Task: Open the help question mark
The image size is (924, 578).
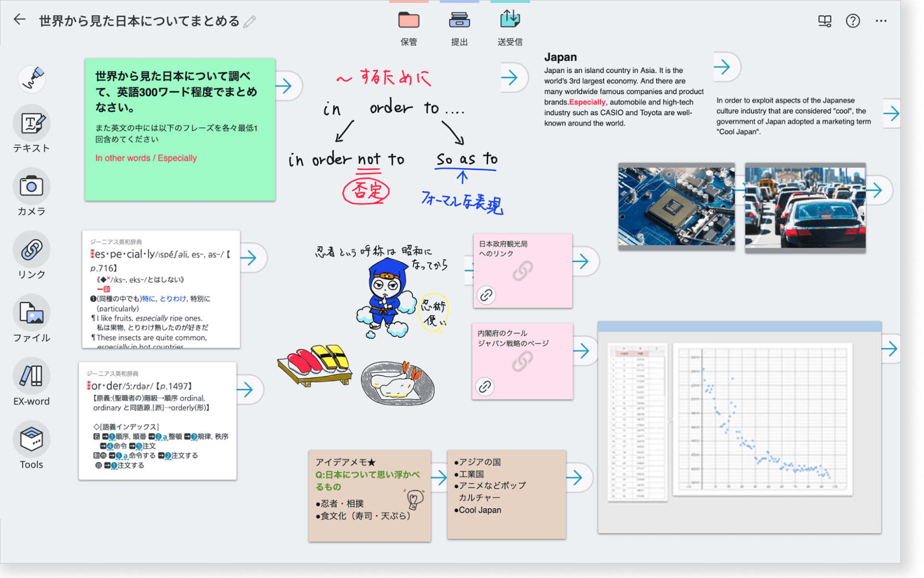Action: point(853,21)
